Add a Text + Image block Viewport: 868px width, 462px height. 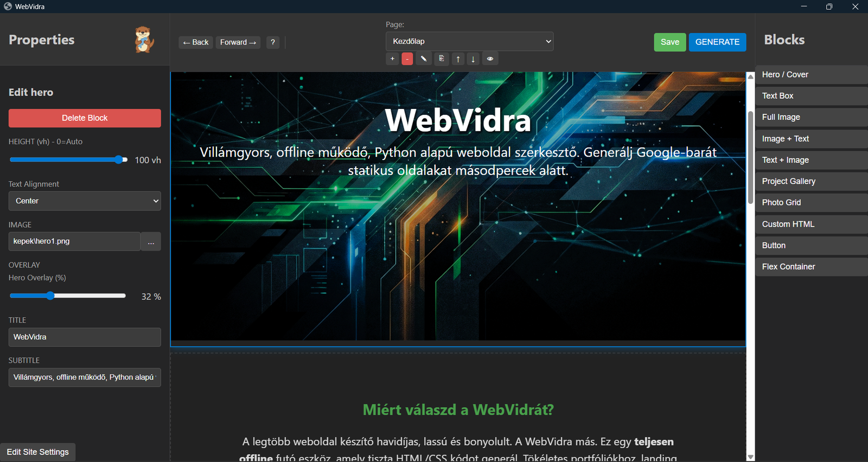tap(811, 160)
